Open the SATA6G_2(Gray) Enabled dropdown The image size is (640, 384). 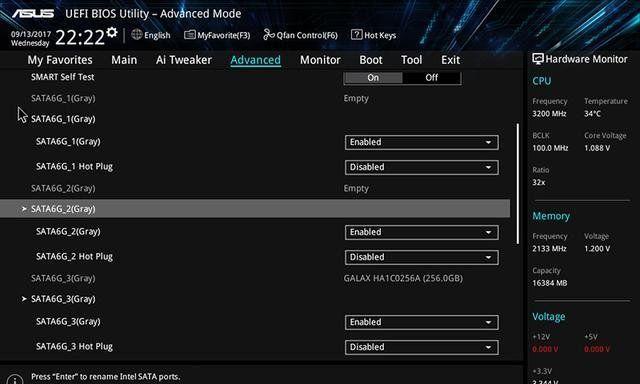pyautogui.click(x=421, y=232)
